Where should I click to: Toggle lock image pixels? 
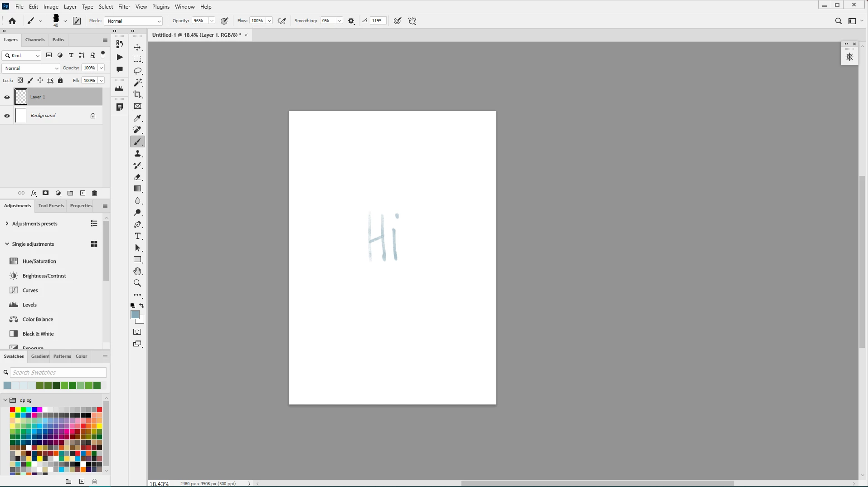tap(30, 81)
